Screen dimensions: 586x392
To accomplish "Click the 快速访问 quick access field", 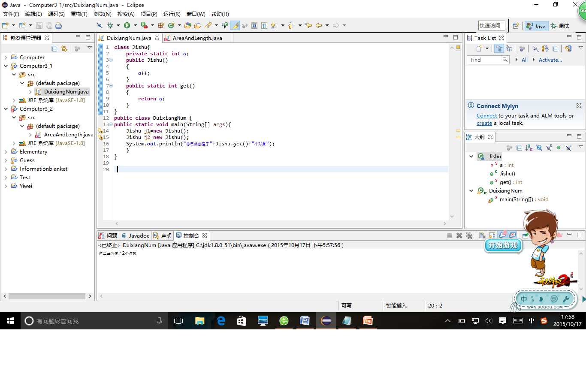I will (x=492, y=26).
